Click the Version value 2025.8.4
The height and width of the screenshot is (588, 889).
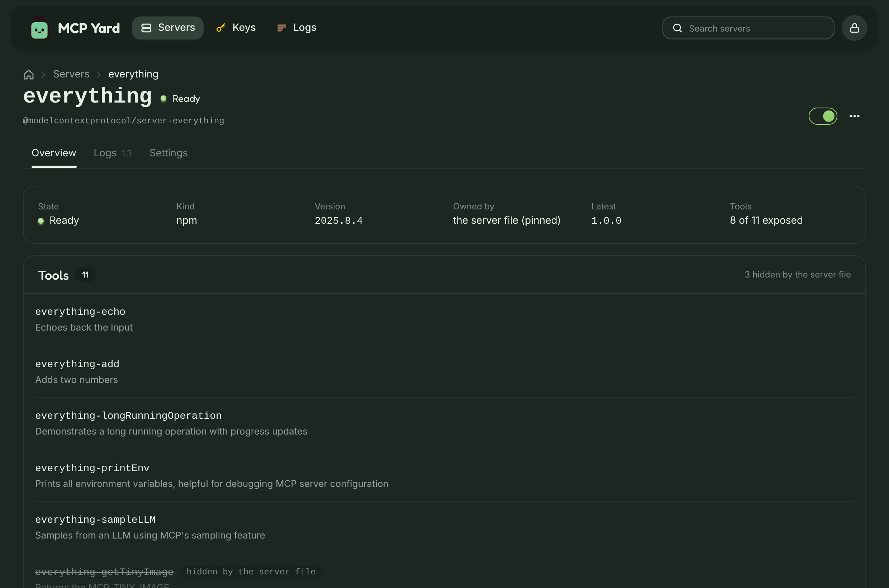coord(339,220)
